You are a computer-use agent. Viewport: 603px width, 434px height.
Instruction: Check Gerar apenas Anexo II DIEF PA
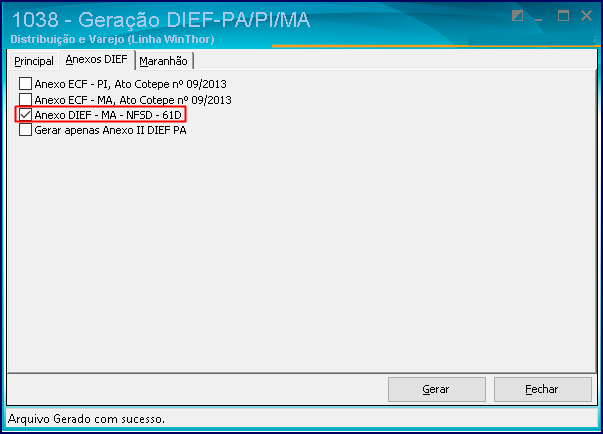25,130
